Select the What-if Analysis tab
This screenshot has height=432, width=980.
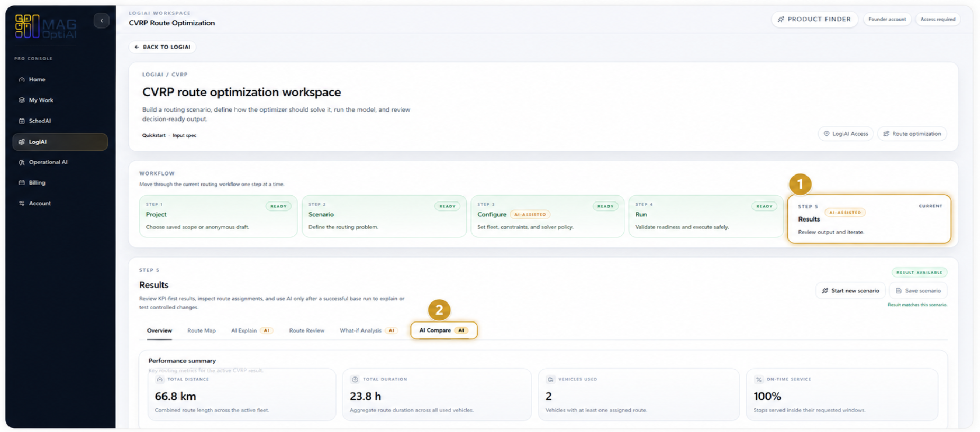(368, 330)
